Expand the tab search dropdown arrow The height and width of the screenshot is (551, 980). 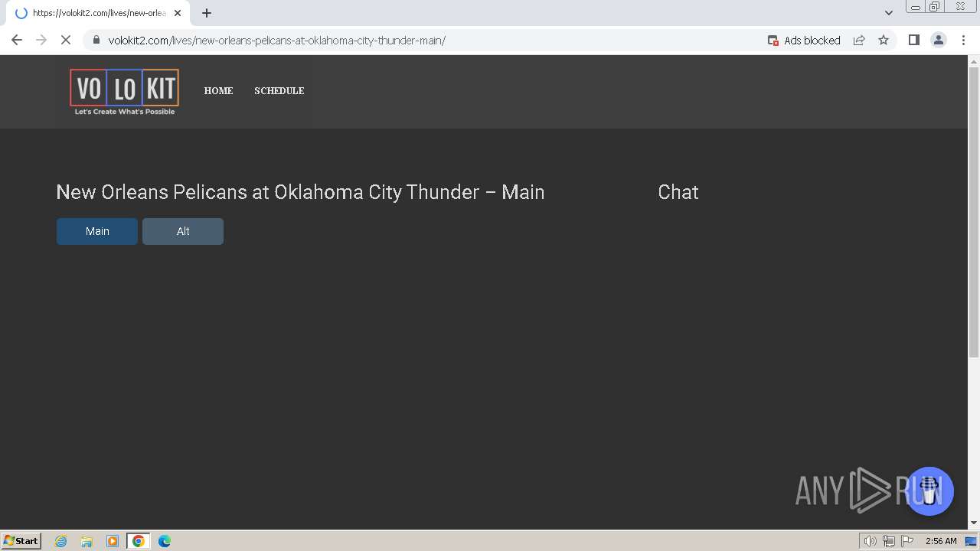click(x=889, y=13)
